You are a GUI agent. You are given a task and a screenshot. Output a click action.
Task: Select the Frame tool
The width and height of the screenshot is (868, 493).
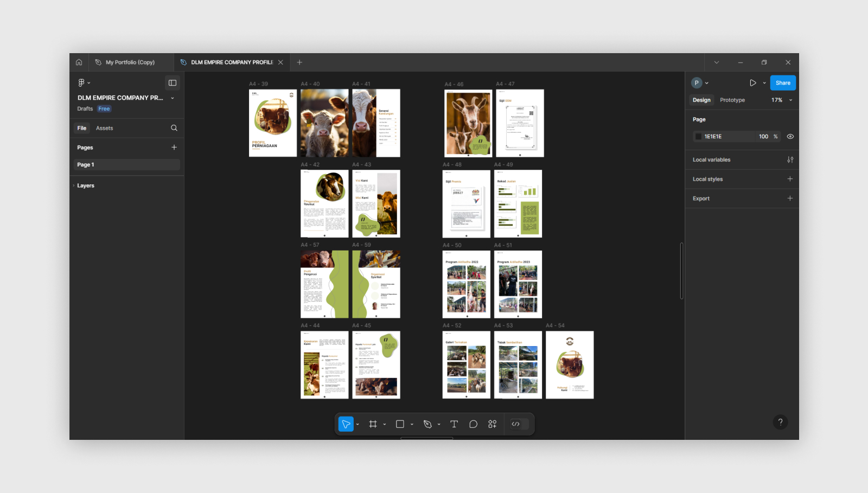point(373,424)
